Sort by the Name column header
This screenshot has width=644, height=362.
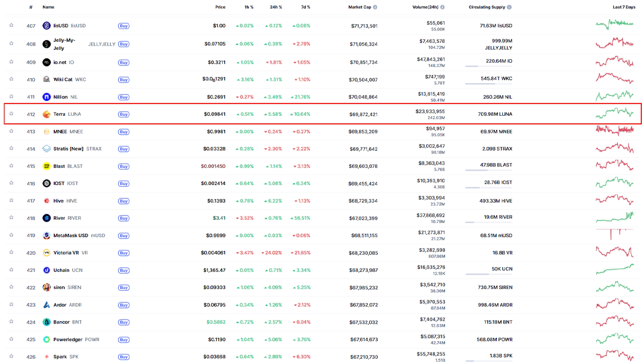tap(48, 8)
